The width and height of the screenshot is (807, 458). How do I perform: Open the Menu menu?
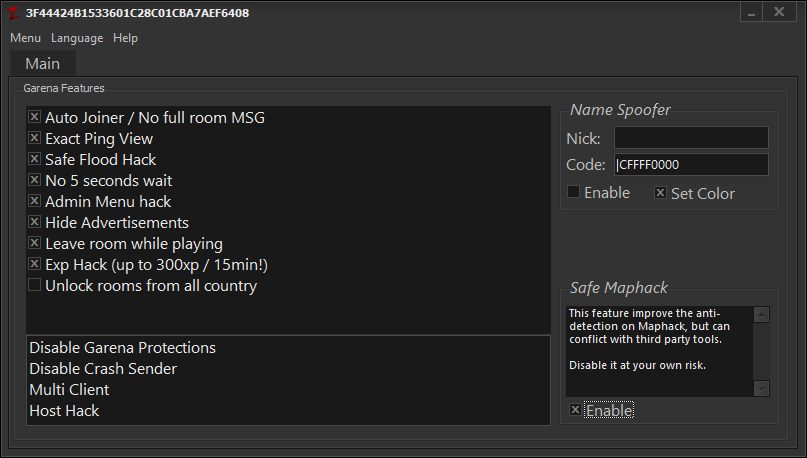tap(25, 38)
